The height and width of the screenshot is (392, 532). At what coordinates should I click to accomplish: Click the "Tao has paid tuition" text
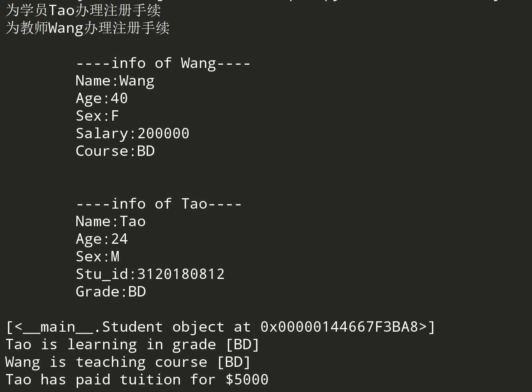(93, 380)
